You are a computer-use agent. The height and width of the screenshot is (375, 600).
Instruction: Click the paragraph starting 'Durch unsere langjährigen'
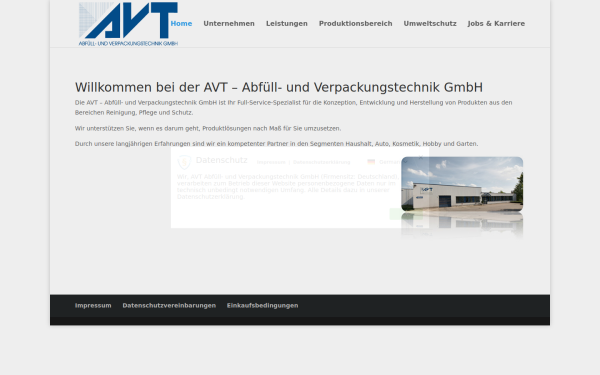[x=276, y=144]
